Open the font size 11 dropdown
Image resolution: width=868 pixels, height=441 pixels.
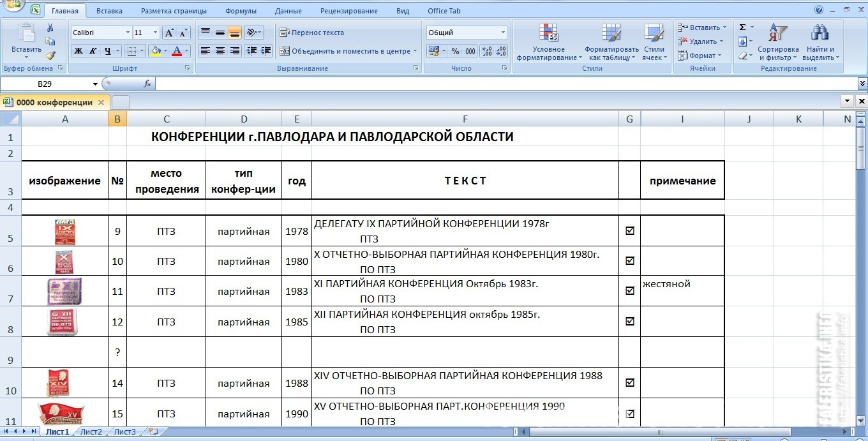(x=156, y=33)
